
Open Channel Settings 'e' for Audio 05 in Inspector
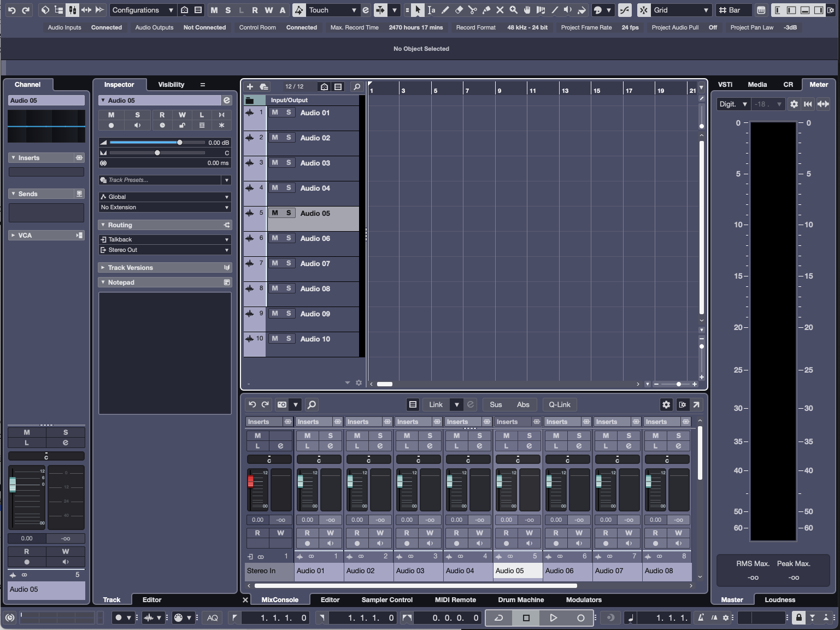point(227,100)
